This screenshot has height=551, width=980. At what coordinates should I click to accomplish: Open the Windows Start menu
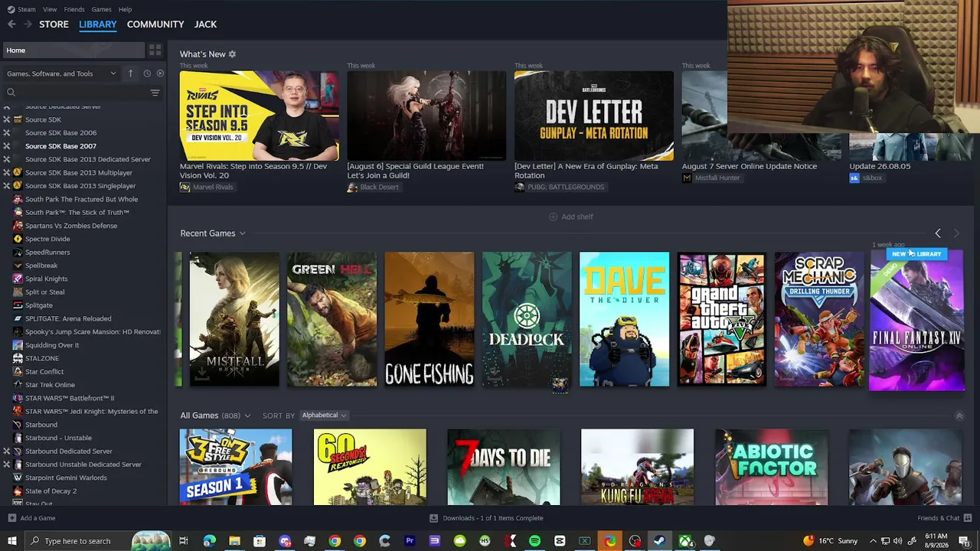point(11,541)
